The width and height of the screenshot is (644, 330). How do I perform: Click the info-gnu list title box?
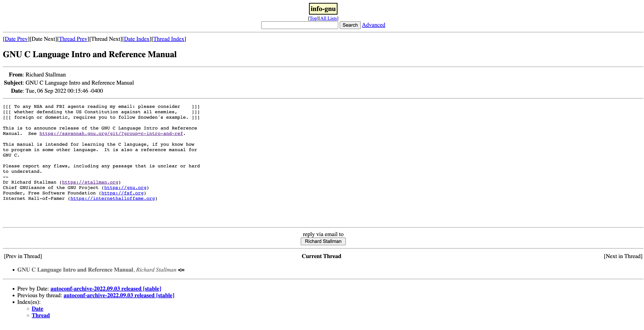tap(323, 9)
